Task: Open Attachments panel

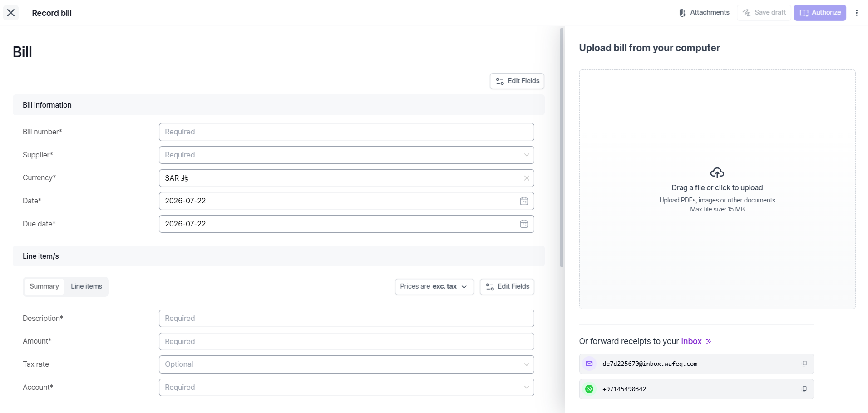Action: click(704, 13)
